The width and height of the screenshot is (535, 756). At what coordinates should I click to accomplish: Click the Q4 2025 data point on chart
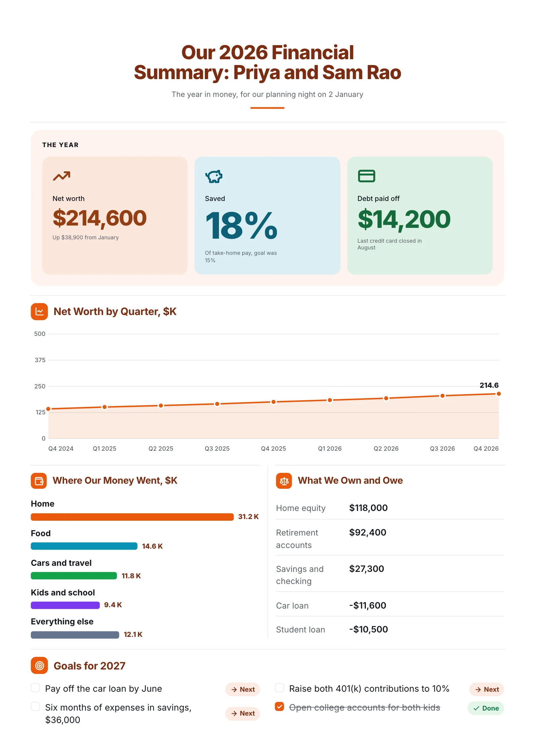coord(274,402)
